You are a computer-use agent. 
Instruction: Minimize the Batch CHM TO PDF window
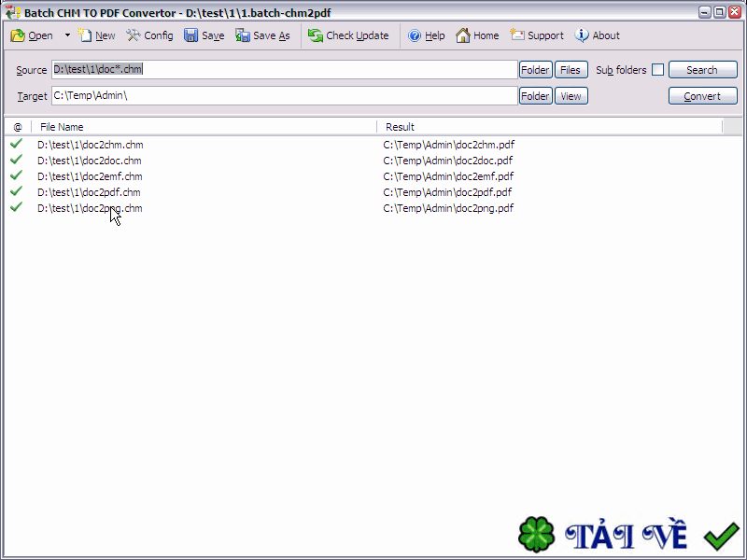click(x=705, y=12)
